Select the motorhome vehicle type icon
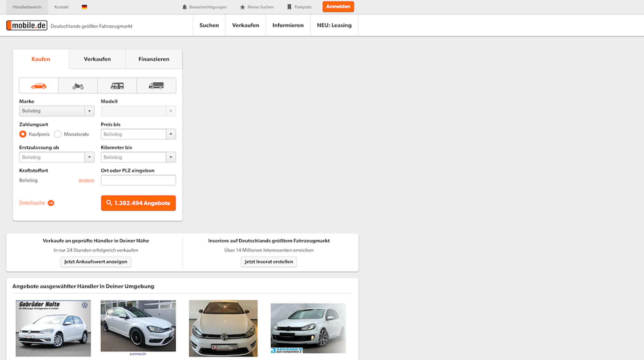Image resolution: width=644 pixels, height=360 pixels. click(117, 86)
